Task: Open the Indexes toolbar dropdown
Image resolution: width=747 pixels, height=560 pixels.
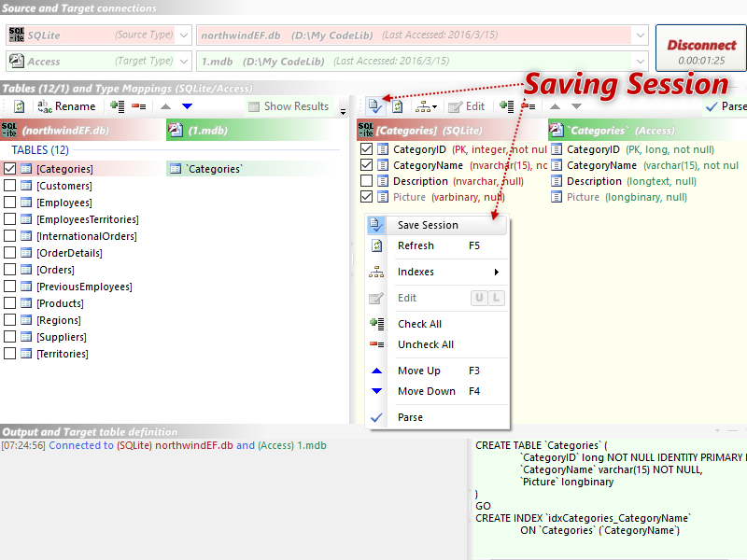Action: coord(426,106)
